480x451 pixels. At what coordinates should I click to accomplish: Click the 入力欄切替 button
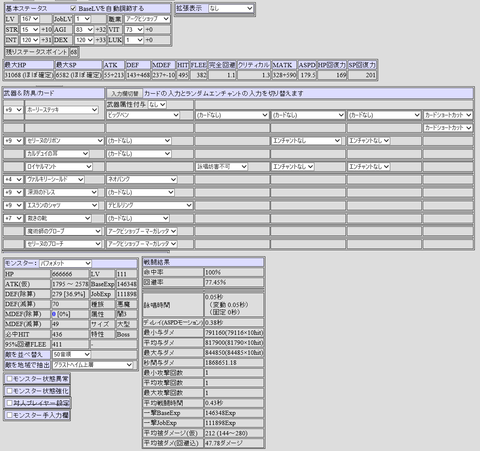[x=125, y=94]
